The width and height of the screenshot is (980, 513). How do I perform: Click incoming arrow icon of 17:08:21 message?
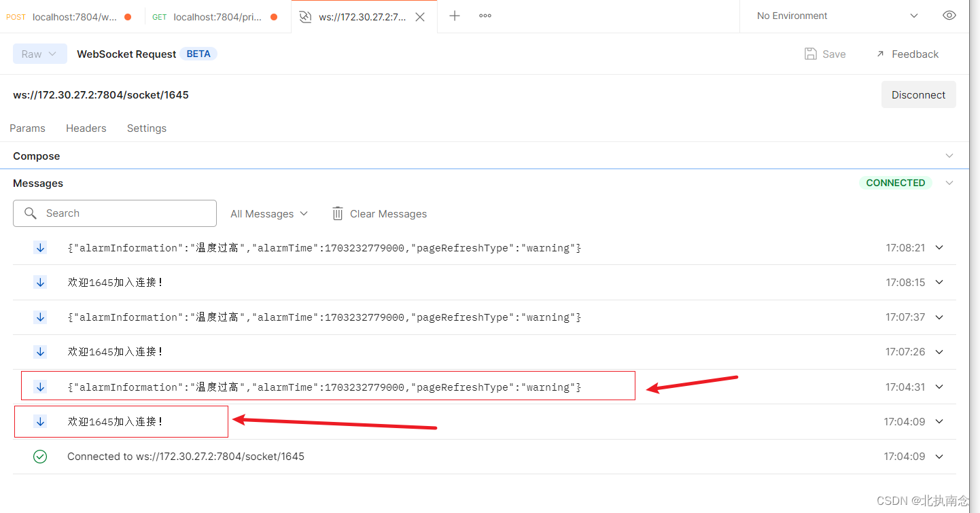(x=40, y=248)
